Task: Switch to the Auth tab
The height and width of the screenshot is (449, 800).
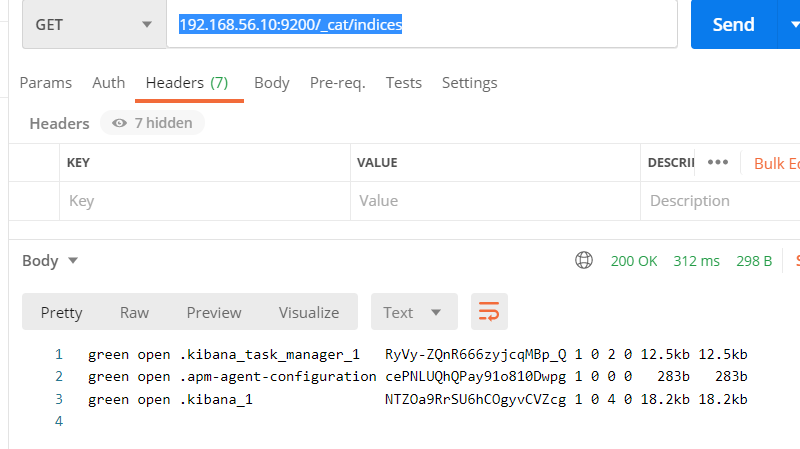Action: pyautogui.click(x=109, y=83)
